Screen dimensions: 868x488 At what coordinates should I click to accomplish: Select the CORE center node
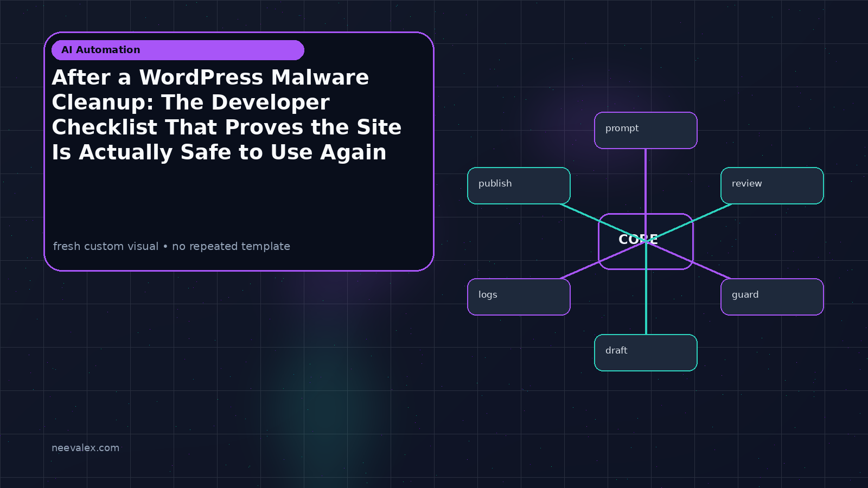click(646, 241)
